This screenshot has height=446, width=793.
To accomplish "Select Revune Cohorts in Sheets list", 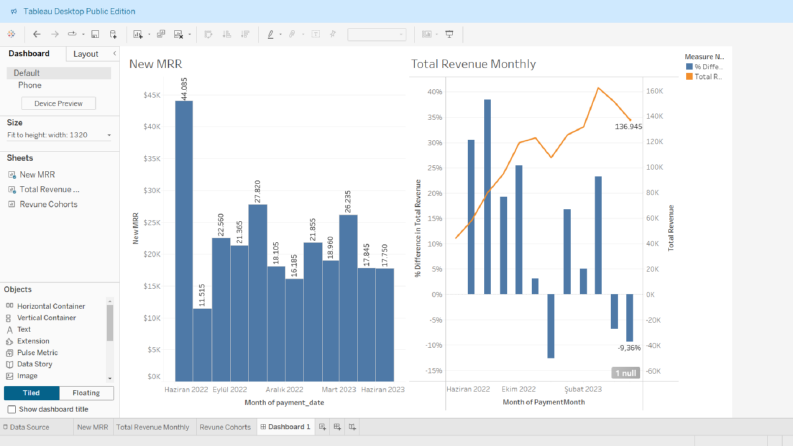I will 48,204.
